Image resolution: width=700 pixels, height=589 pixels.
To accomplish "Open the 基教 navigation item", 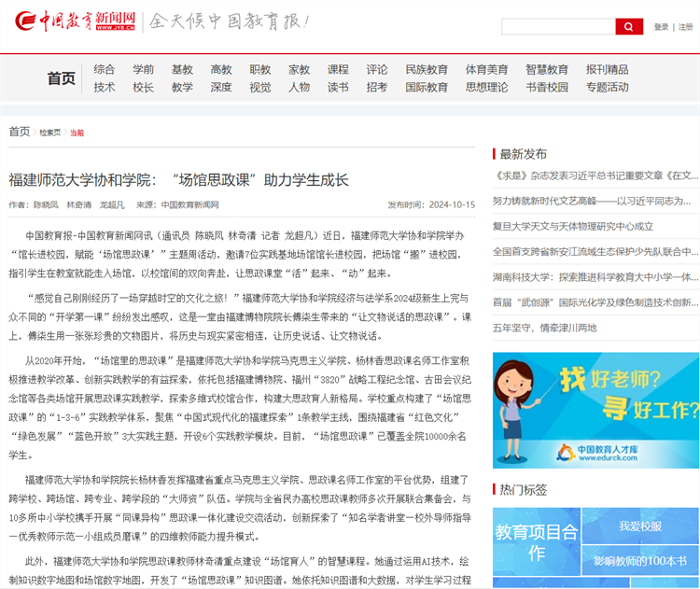I will pos(182,69).
